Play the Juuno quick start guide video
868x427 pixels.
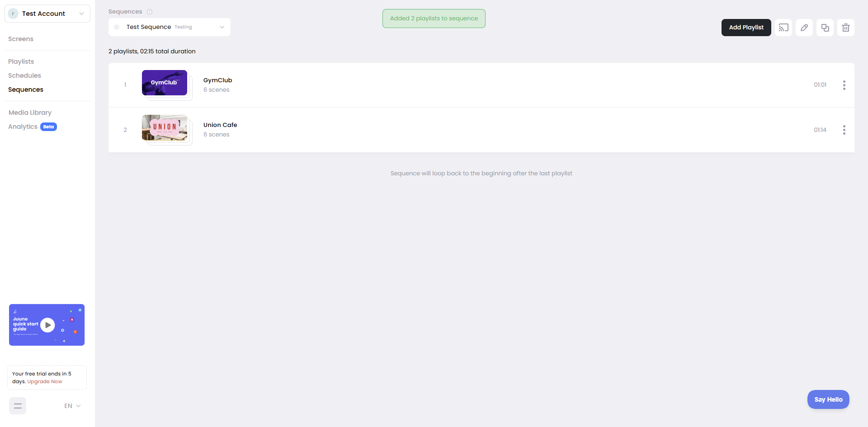pyautogui.click(x=47, y=325)
